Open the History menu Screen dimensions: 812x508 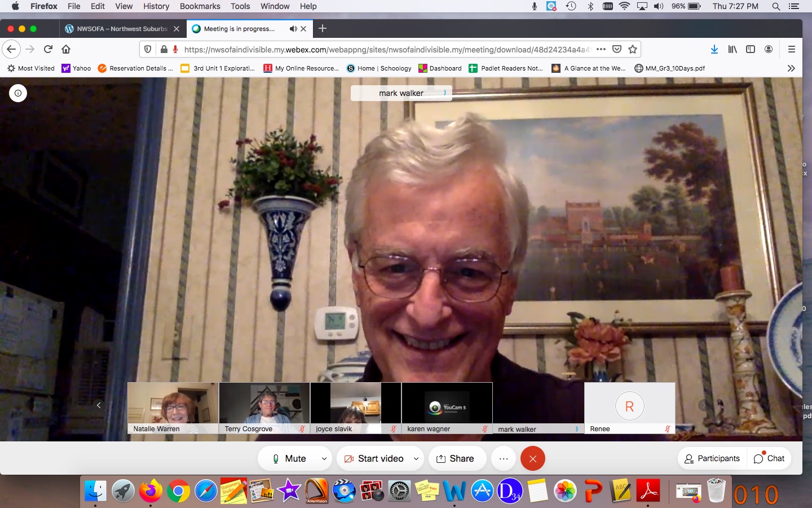click(x=156, y=6)
